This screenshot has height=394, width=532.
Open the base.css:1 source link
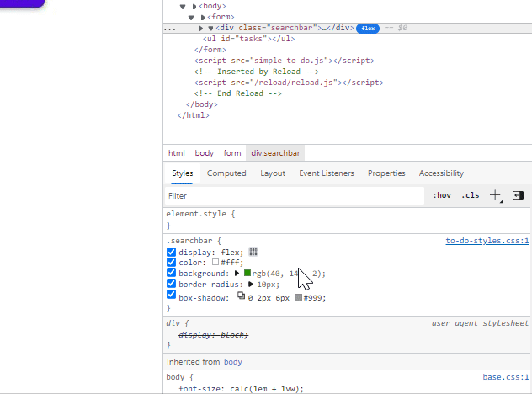506,377
